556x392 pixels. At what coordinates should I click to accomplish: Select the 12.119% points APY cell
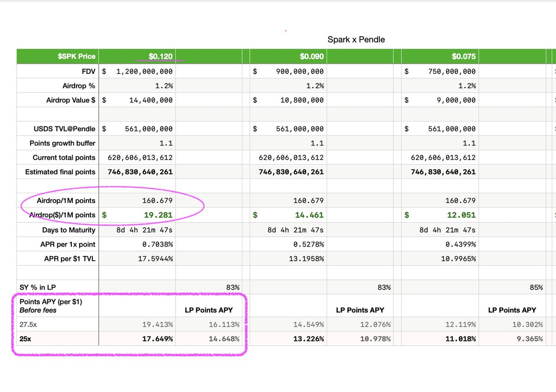(x=440, y=324)
